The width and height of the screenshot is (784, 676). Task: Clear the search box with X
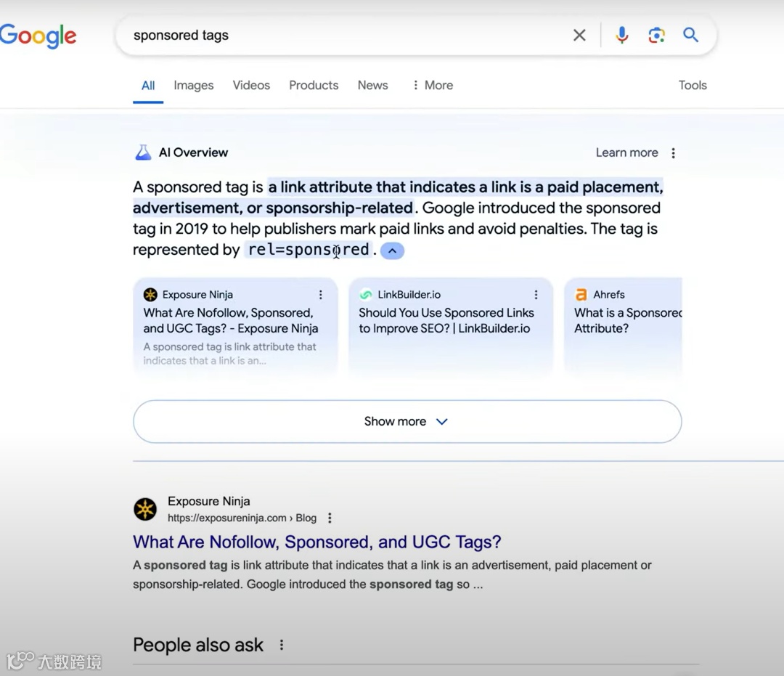coord(579,35)
